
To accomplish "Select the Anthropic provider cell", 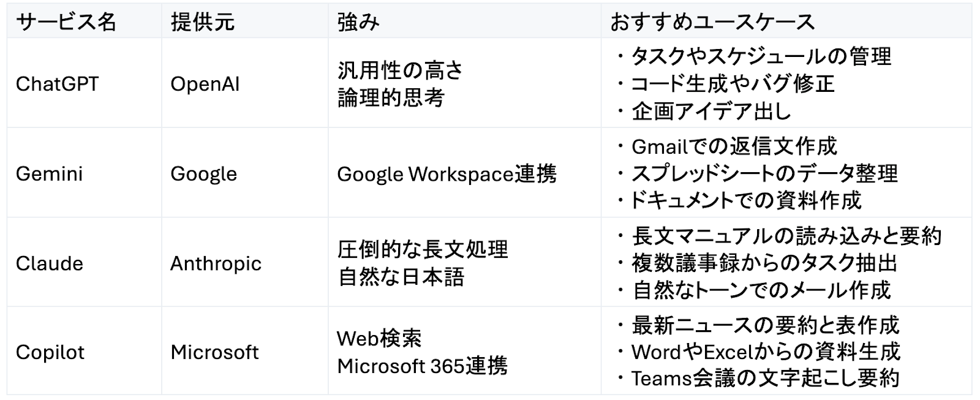I will pos(216,263).
